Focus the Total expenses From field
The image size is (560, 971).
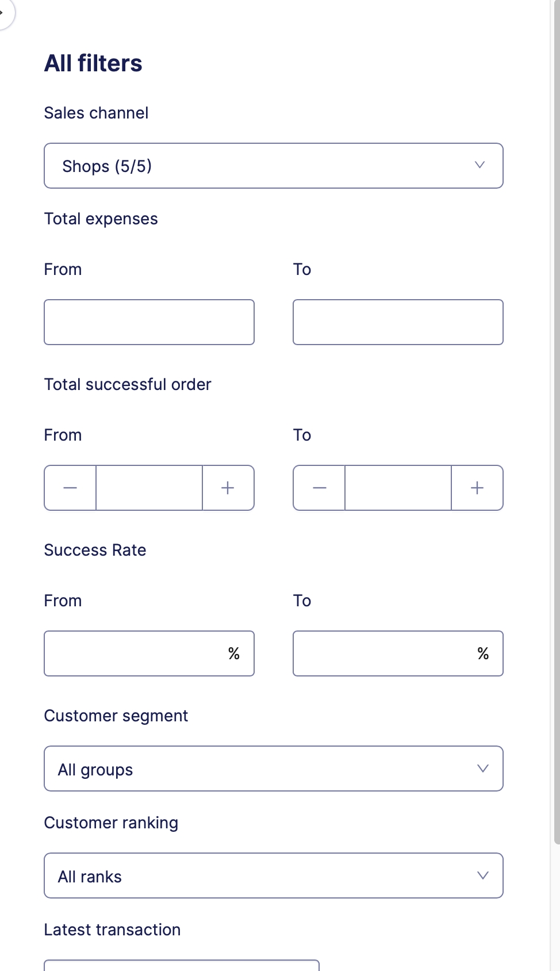pyautogui.click(x=149, y=322)
